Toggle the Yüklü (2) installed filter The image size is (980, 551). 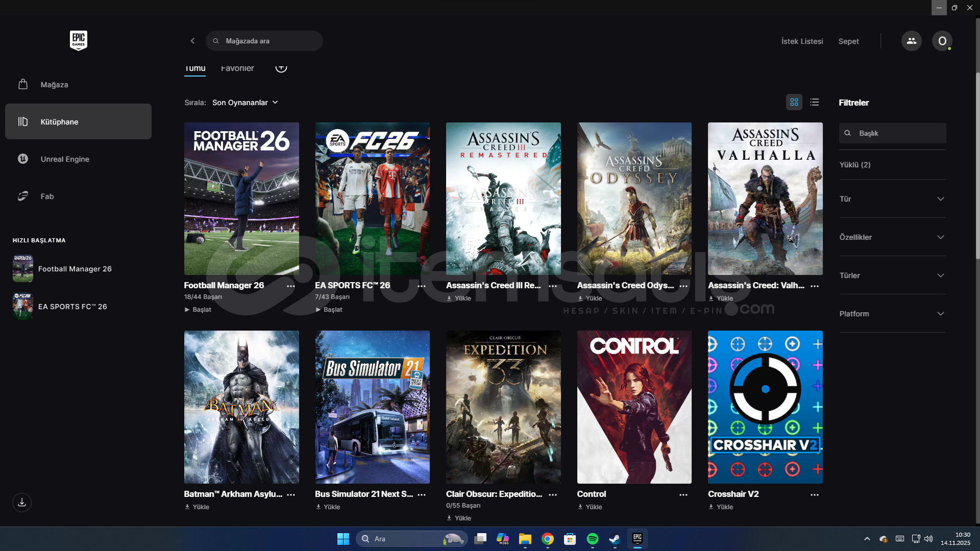(x=855, y=165)
